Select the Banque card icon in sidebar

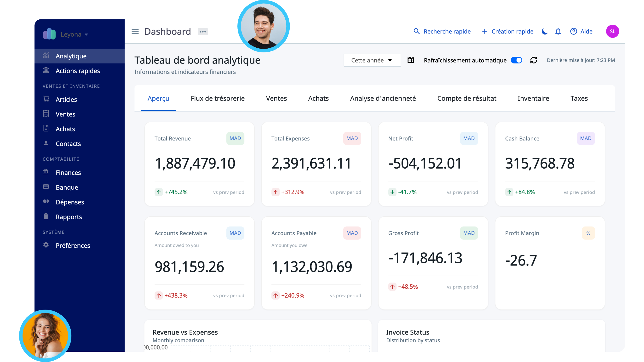[x=46, y=187]
